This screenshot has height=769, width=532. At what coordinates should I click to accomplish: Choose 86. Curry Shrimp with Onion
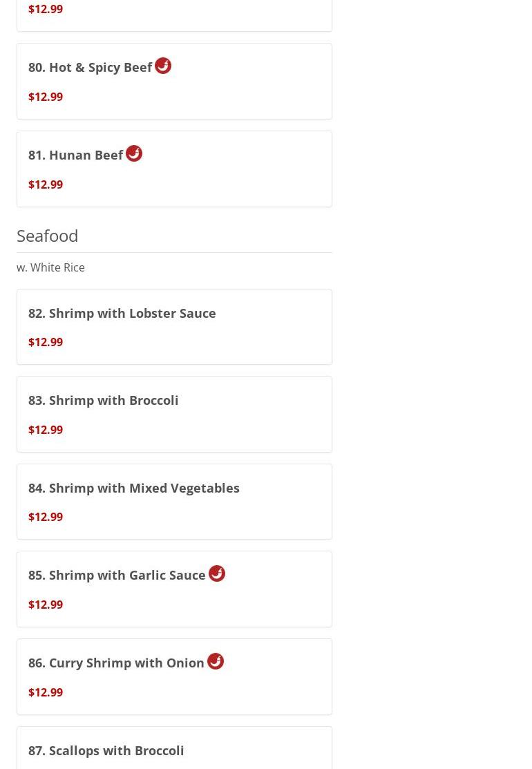coord(174,677)
